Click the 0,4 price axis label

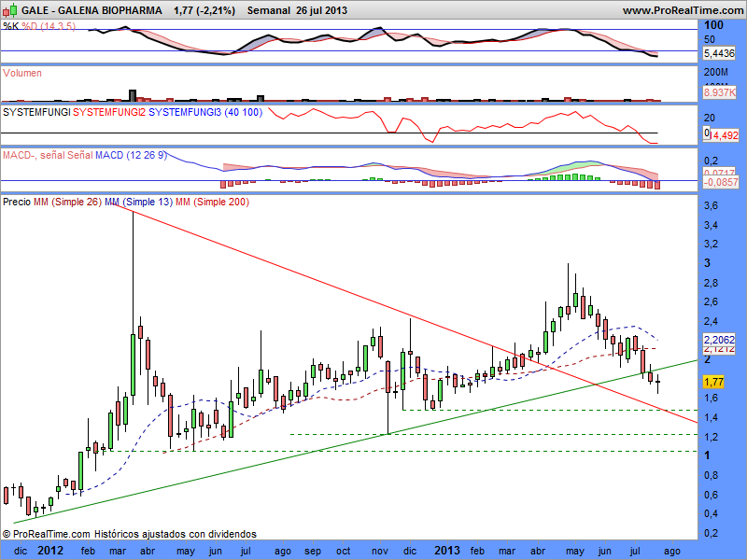click(x=712, y=513)
